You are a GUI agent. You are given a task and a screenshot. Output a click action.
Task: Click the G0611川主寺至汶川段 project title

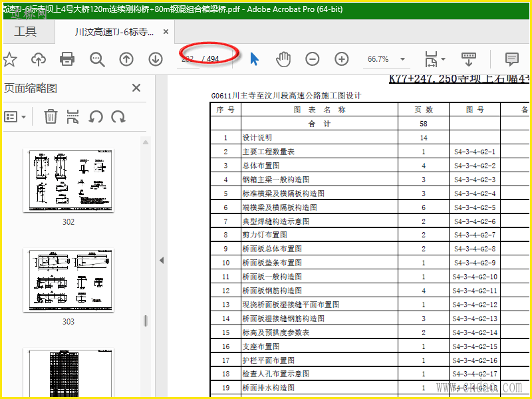[286, 96]
